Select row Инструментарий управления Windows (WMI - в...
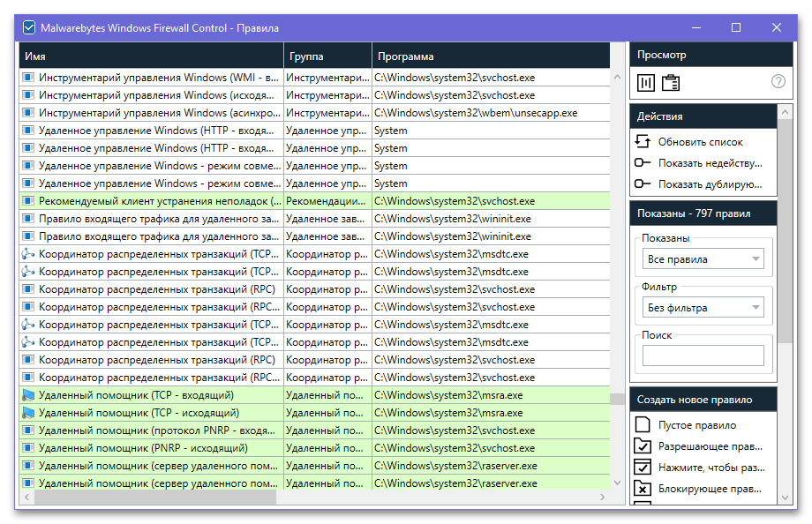The image size is (812, 524). [x=315, y=78]
